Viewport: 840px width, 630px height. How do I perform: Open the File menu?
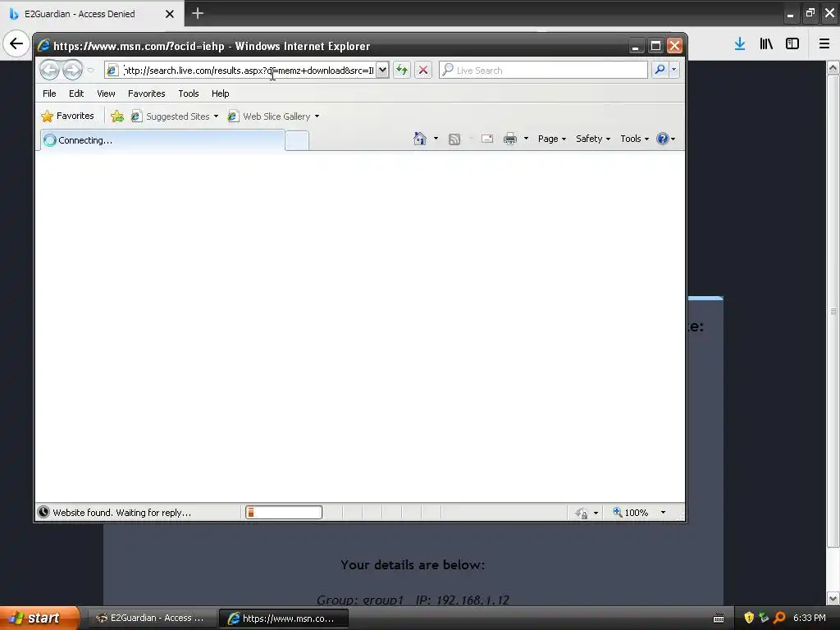(49, 94)
